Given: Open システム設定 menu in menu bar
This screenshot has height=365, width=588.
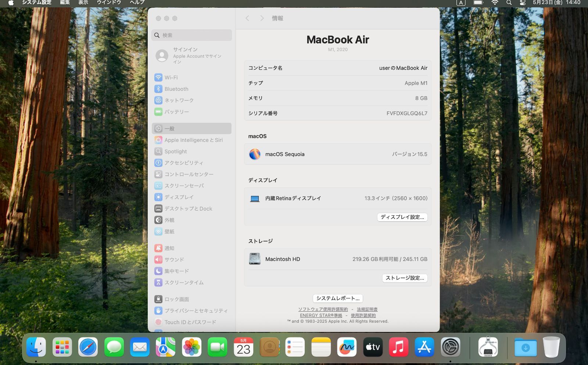Looking at the screenshot, I should pyautogui.click(x=37, y=3).
